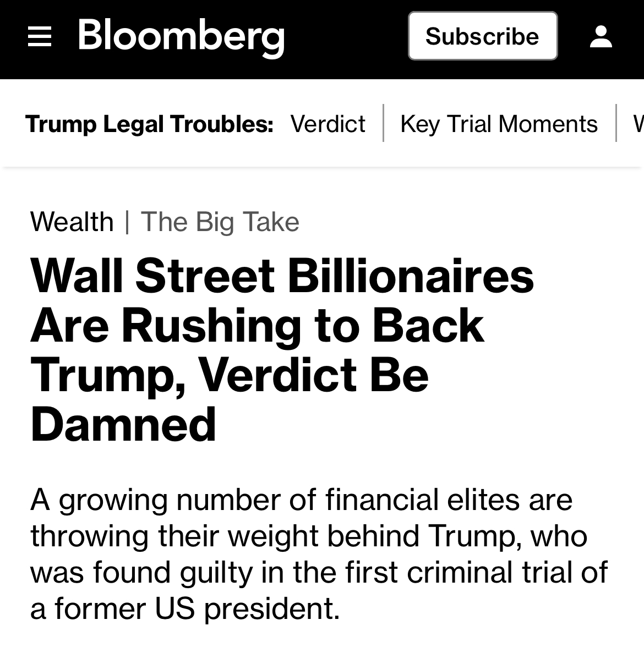Click the divider between Verdict and Key Trial Moments

(x=383, y=123)
